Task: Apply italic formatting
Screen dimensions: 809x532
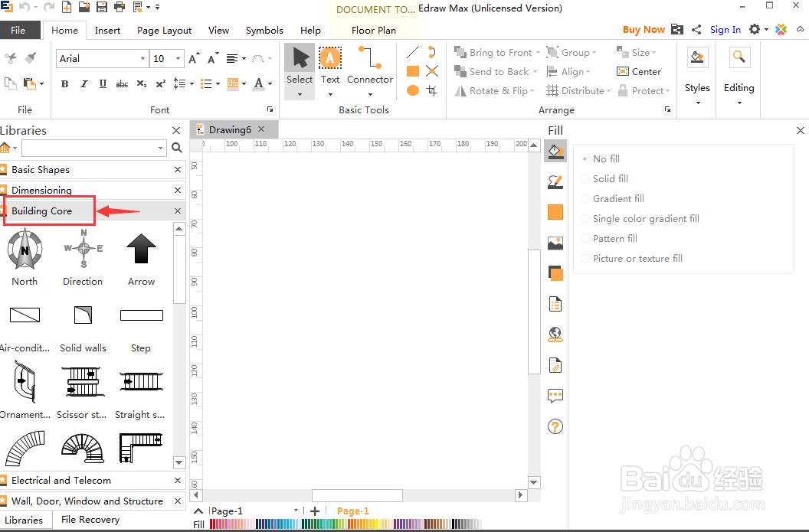Action: tap(84, 84)
